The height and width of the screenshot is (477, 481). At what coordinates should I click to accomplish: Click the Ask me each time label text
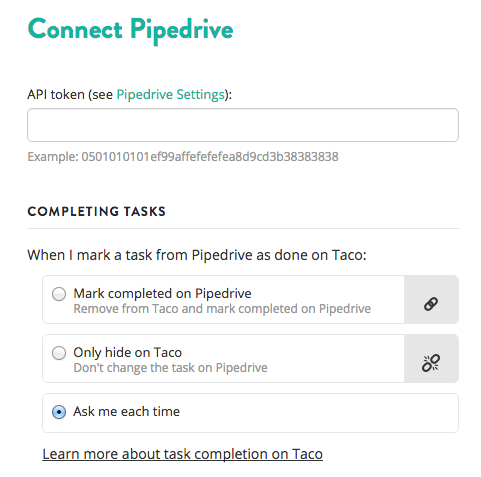click(127, 411)
